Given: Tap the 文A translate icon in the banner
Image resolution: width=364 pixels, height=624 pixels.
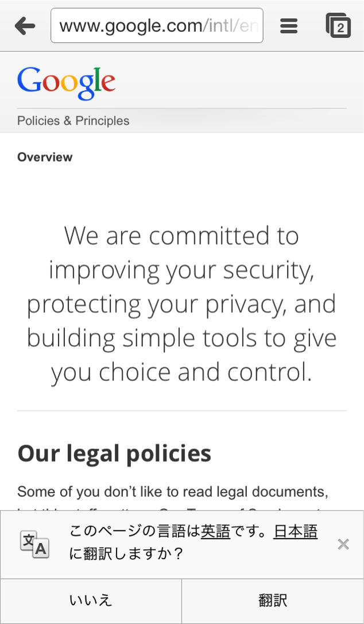Looking at the screenshot, I should tap(36, 544).
